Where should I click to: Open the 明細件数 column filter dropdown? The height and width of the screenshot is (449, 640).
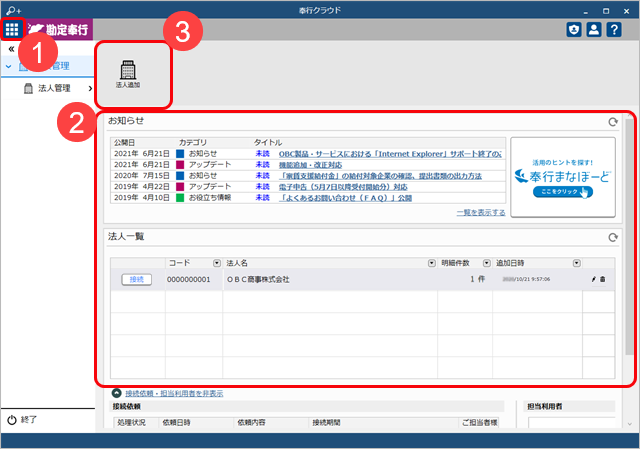click(x=487, y=263)
